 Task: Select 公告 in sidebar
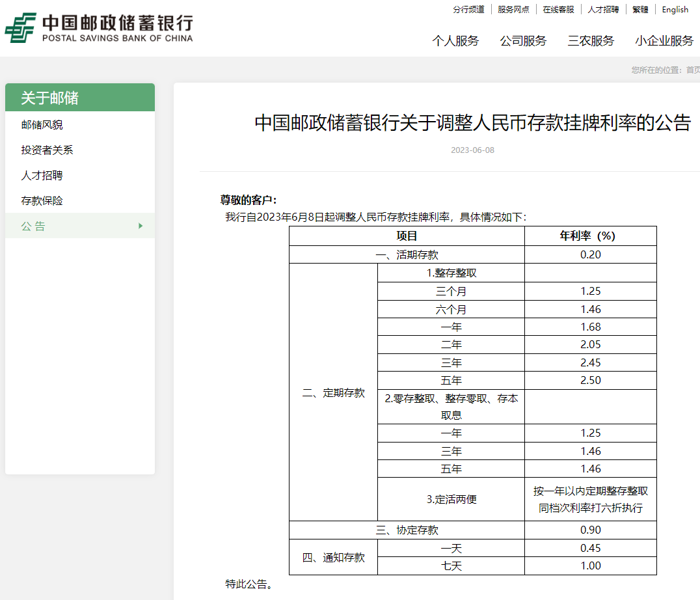coord(34,226)
